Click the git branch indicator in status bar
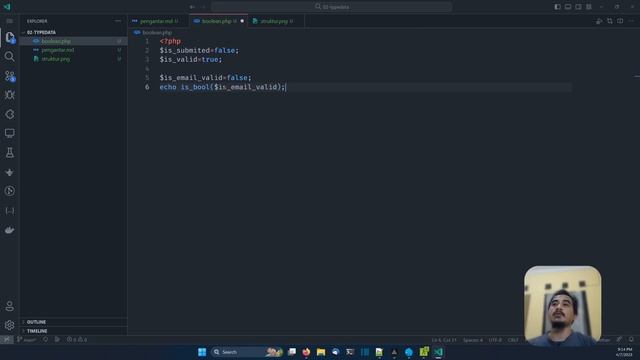The width and height of the screenshot is (640, 360). pos(27,340)
